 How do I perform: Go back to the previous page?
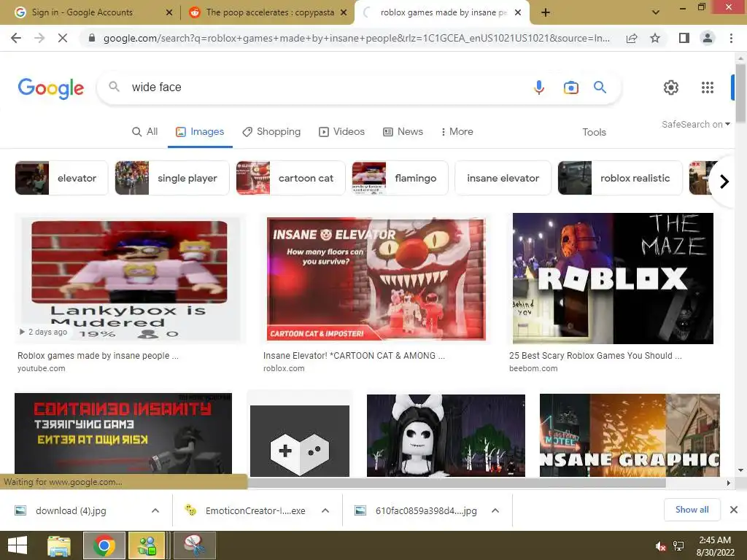[x=16, y=38]
